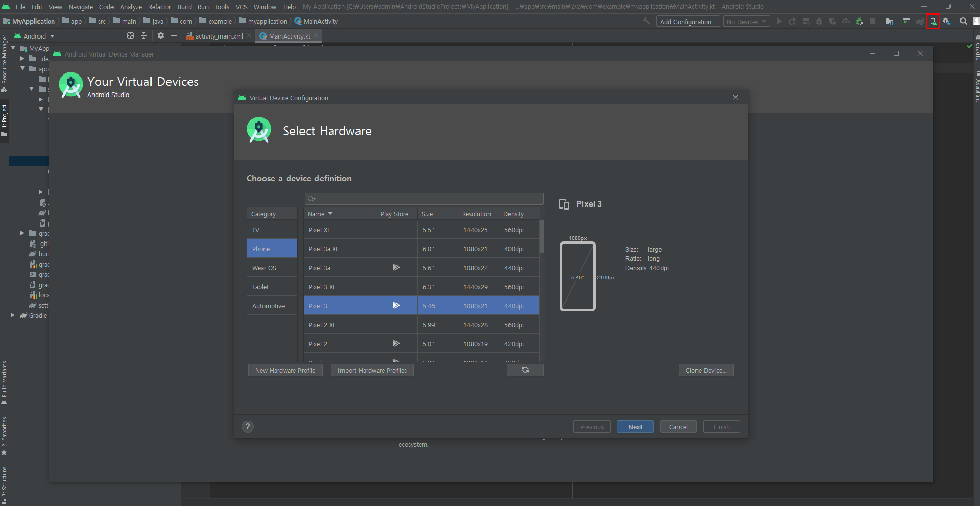
Task: Click the Debug app bug icon
Action: (819, 21)
